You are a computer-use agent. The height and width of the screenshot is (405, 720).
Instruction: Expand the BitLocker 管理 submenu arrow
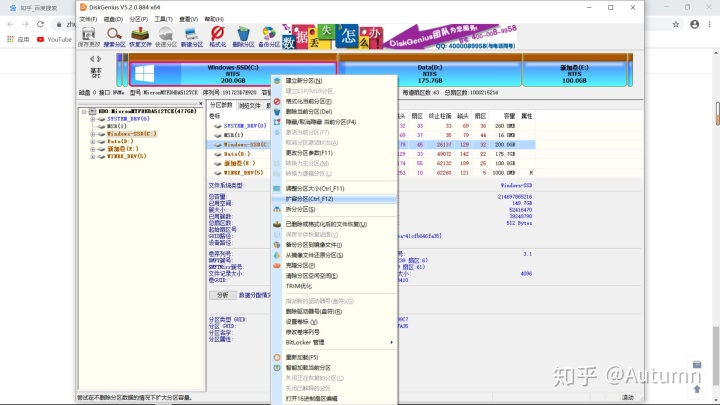point(391,343)
